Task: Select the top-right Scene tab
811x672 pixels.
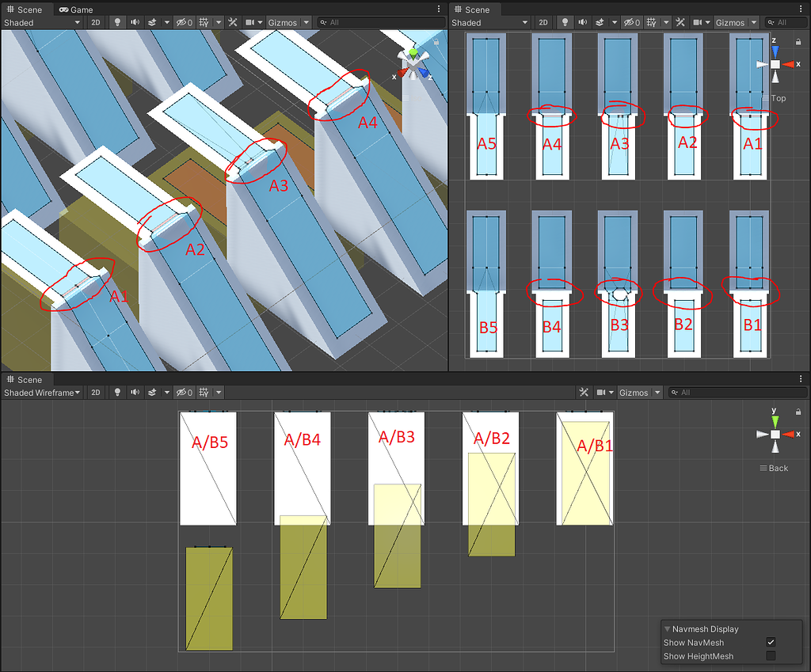Action: click(x=476, y=9)
